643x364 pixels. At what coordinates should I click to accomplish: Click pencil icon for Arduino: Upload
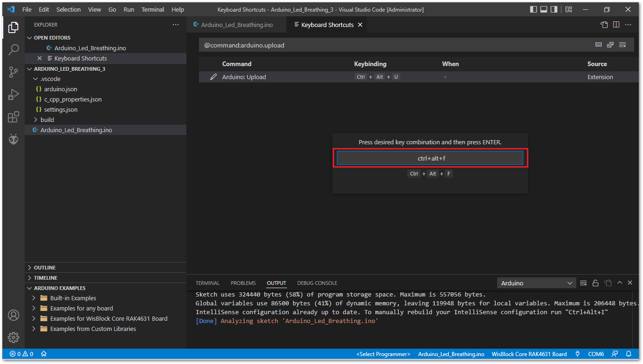213,77
